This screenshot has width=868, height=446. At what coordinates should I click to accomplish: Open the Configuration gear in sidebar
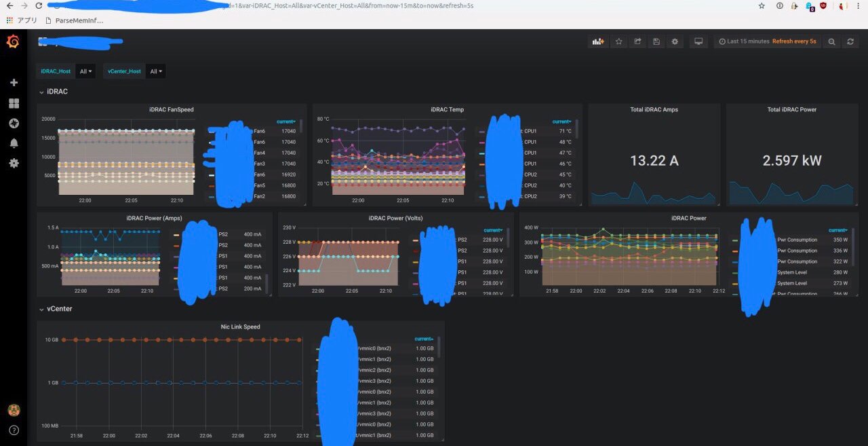pyautogui.click(x=14, y=163)
